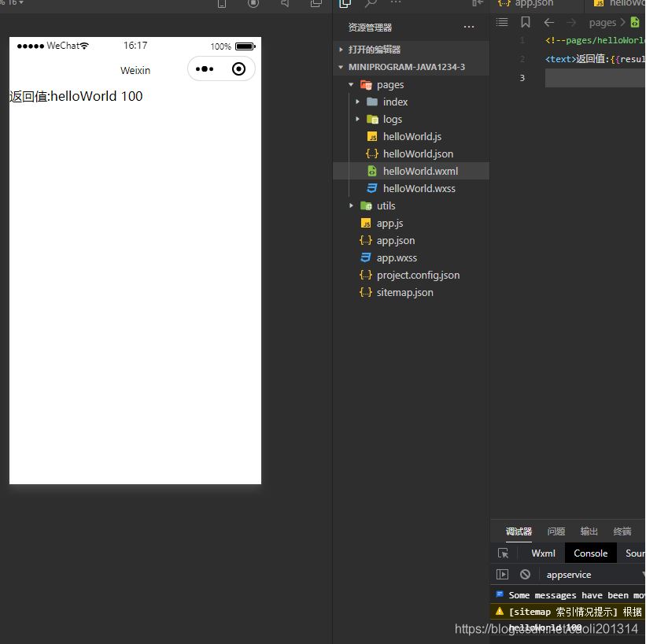Click the pages breadcrumb in editor
Image resolution: width=646 pixels, height=644 pixels.
click(x=602, y=23)
